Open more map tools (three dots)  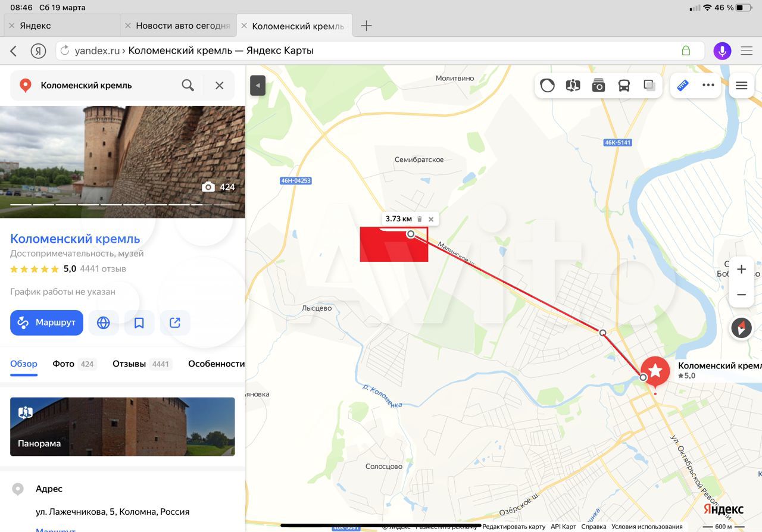708,85
